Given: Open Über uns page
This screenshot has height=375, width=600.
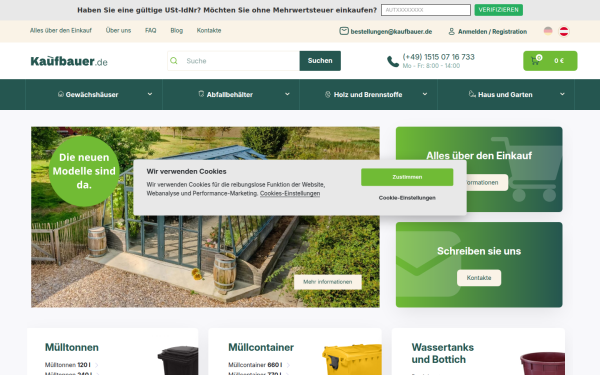Looking at the screenshot, I should (118, 31).
